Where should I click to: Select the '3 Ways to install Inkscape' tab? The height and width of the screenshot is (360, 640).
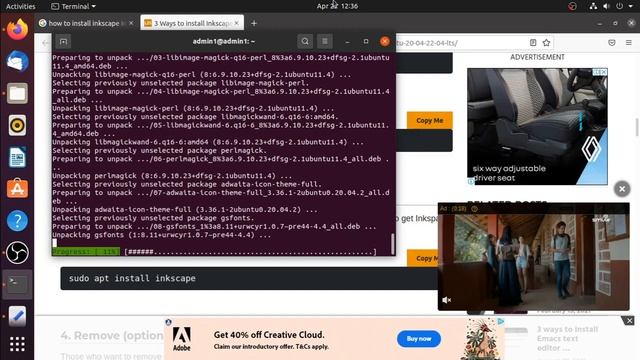click(x=189, y=23)
